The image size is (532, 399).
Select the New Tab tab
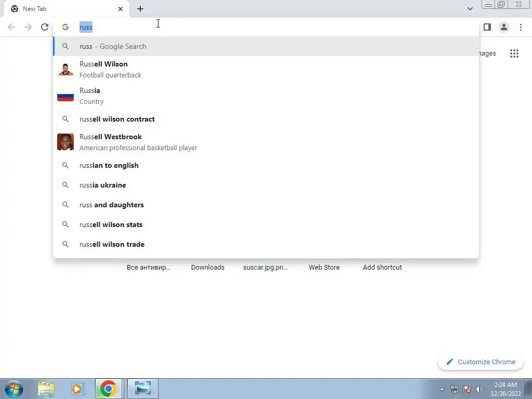pos(66,9)
